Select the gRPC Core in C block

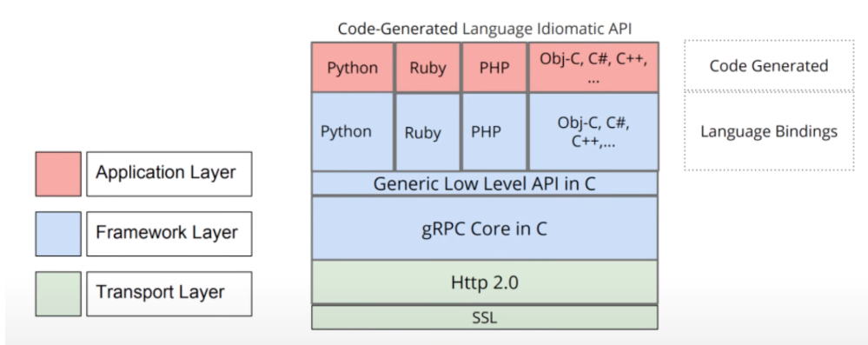tap(484, 229)
